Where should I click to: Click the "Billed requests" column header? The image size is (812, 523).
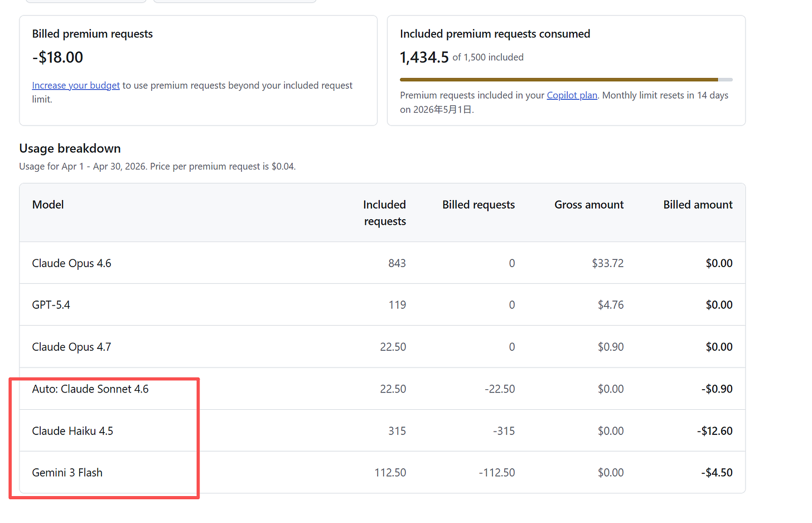point(478,205)
